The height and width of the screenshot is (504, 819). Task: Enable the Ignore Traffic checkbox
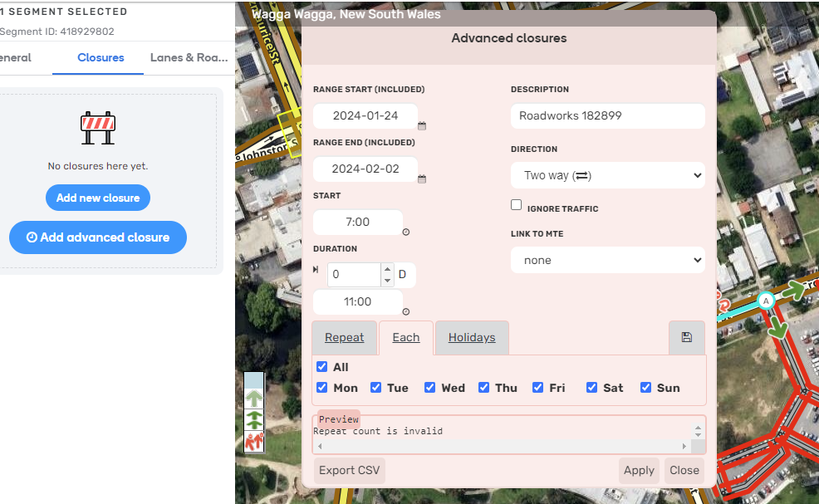click(x=517, y=205)
